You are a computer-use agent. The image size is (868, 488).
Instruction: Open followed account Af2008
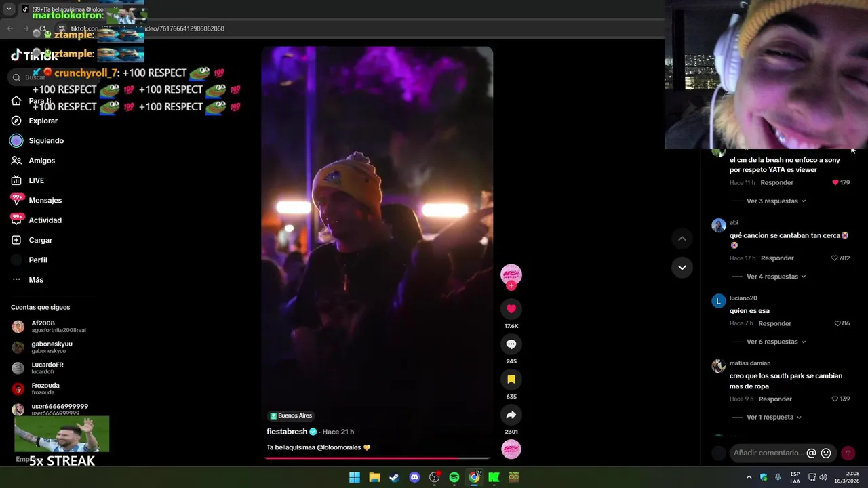pyautogui.click(x=49, y=327)
